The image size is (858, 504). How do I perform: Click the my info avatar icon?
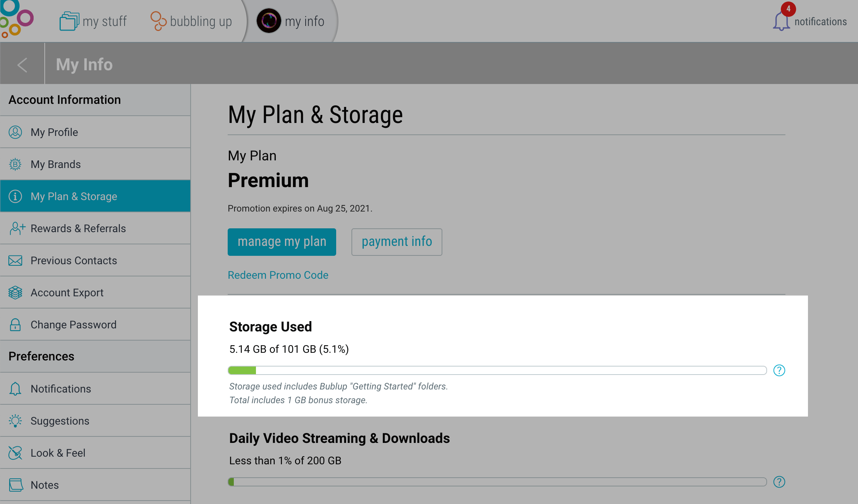coord(269,21)
